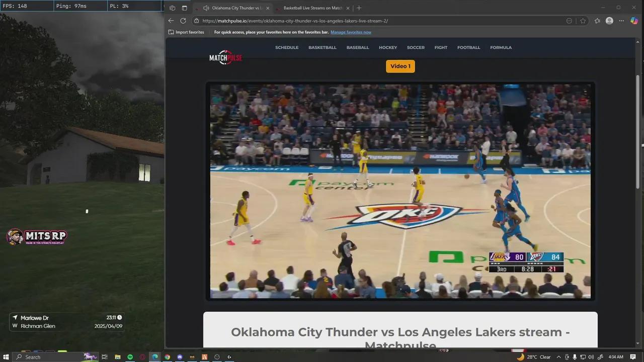The height and width of the screenshot is (362, 644).
Task: Close the Basketball Live Streams tab
Action: click(348, 8)
